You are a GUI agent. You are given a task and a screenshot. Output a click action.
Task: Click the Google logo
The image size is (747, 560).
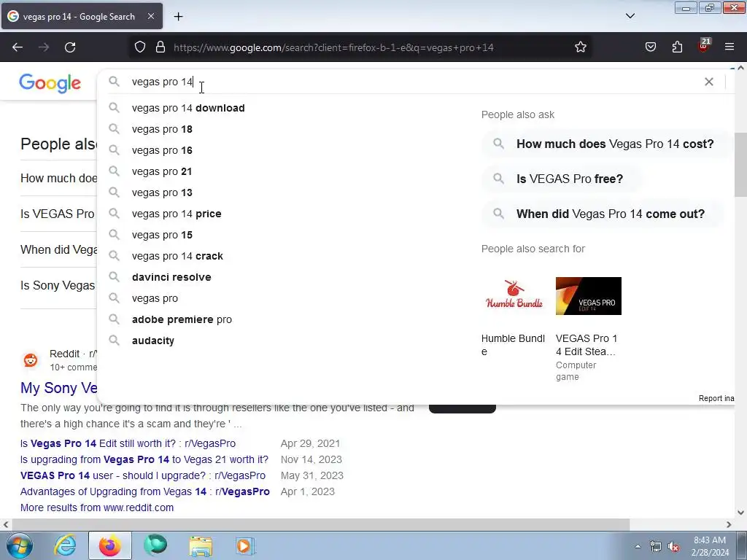click(x=50, y=83)
